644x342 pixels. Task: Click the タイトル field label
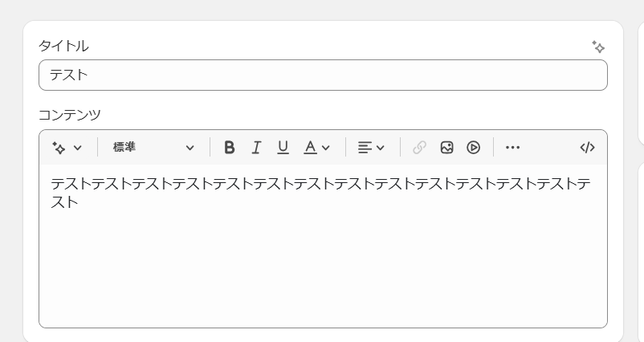63,46
